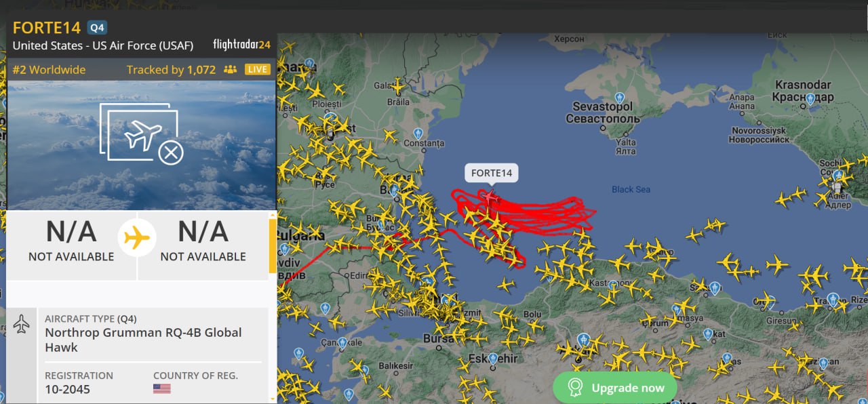Viewport: 868px width, 404px height.
Task: Click the Constanța airport pin marker
Action: pyautogui.click(x=418, y=133)
